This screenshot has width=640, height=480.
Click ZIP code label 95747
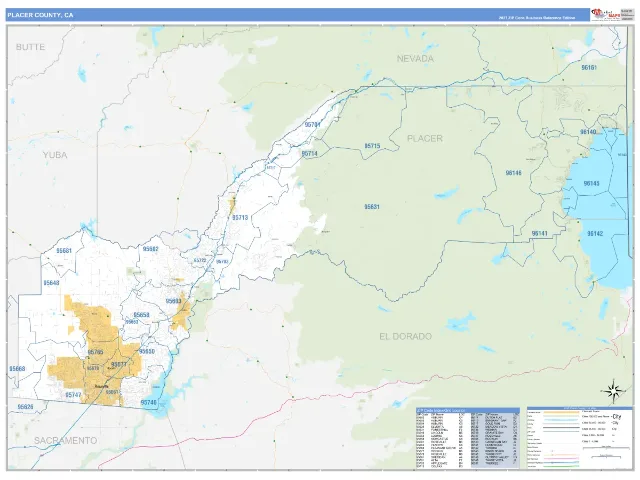73,395
